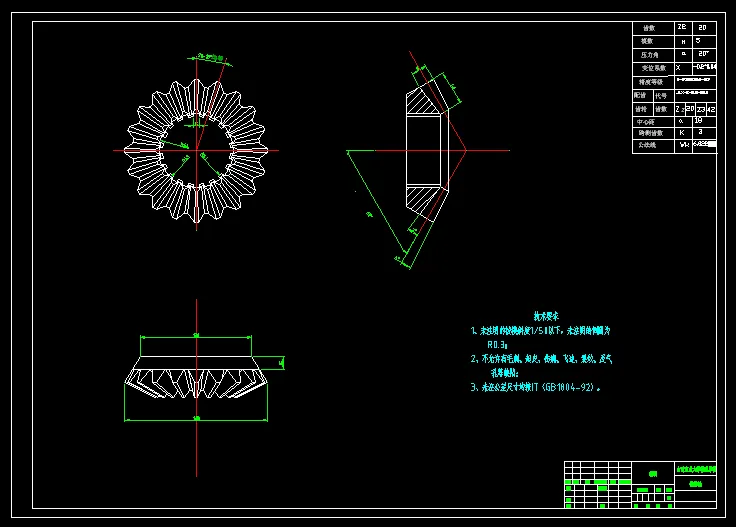Select the bottom gear side-view drawing

point(196,377)
